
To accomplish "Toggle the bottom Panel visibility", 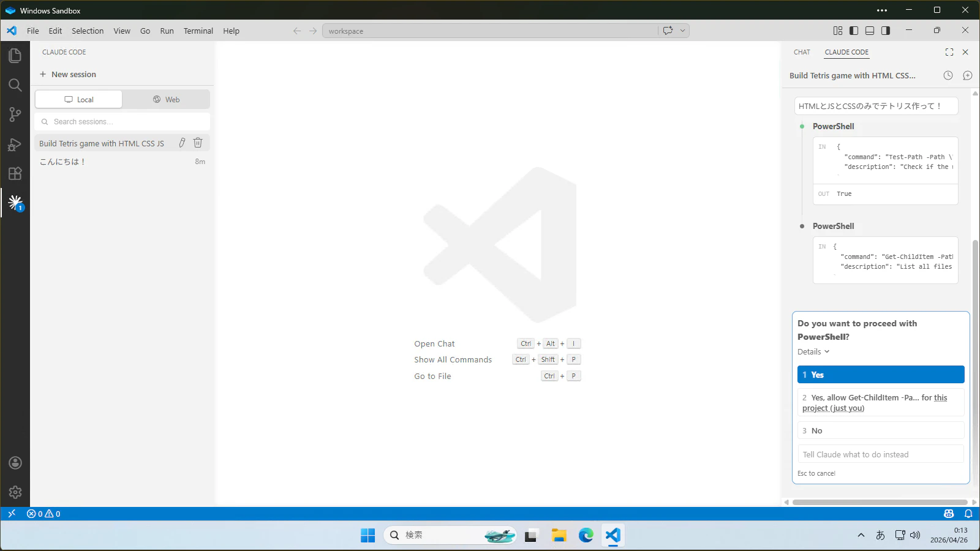I will point(870,31).
